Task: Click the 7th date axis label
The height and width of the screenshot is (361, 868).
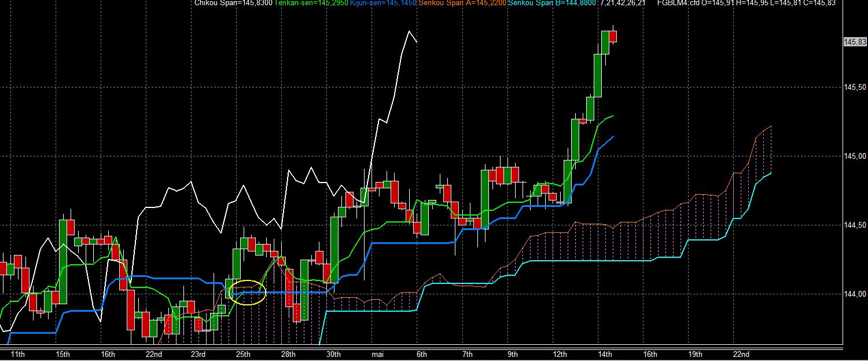Action: pos(467,354)
